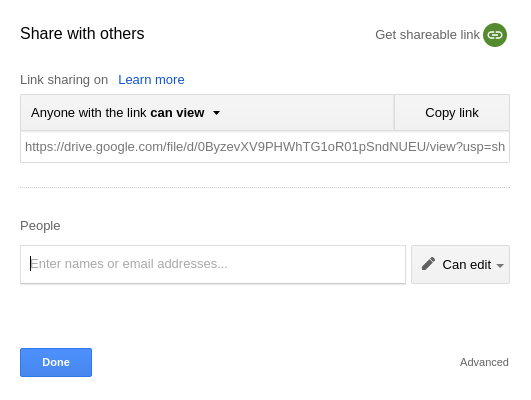Click the dotted divider line above People
531x400 pixels.
265,187
